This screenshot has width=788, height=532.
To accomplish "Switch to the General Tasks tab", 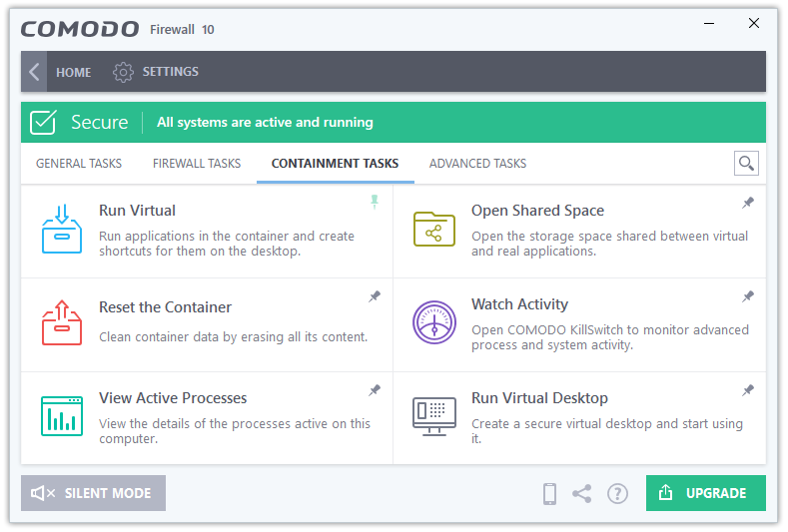I will 79,164.
